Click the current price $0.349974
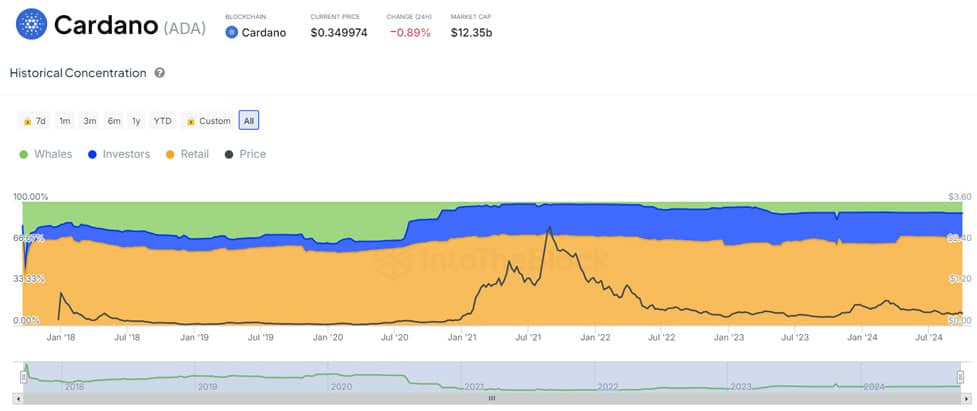Image resolution: width=977 pixels, height=411 pixels. (x=338, y=33)
